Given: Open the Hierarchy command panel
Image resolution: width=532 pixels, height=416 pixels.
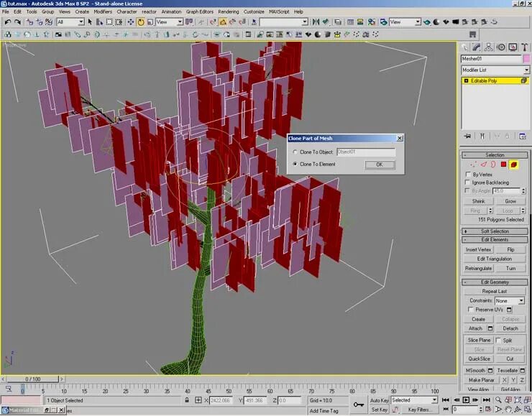Looking at the screenshot, I should [489, 47].
